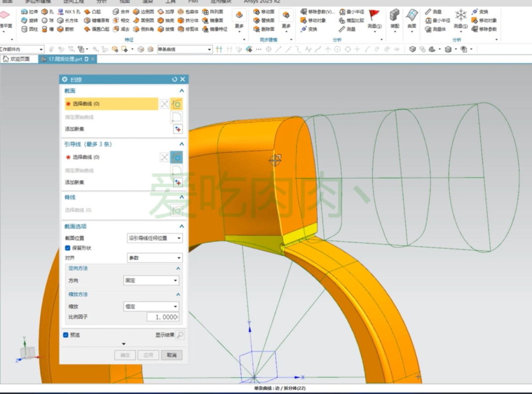Open the 截面位置 dropdown
The height and width of the screenshot is (394, 532).
click(155, 238)
